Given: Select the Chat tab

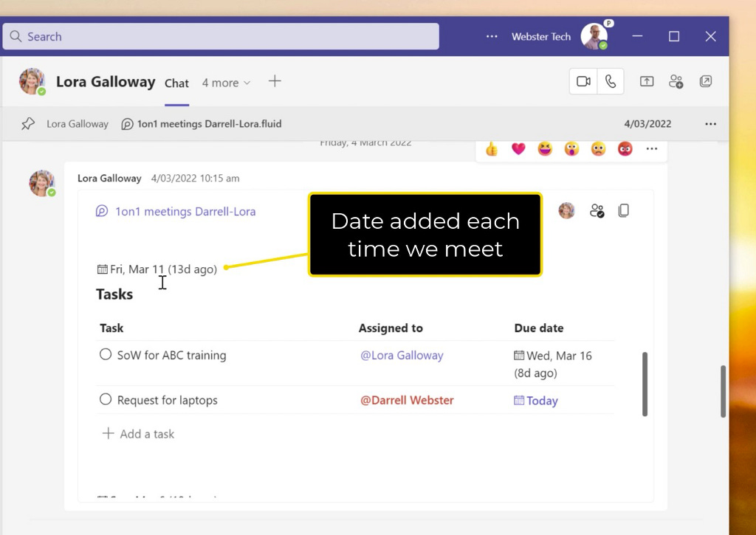Looking at the screenshot, I should point(176,83).
